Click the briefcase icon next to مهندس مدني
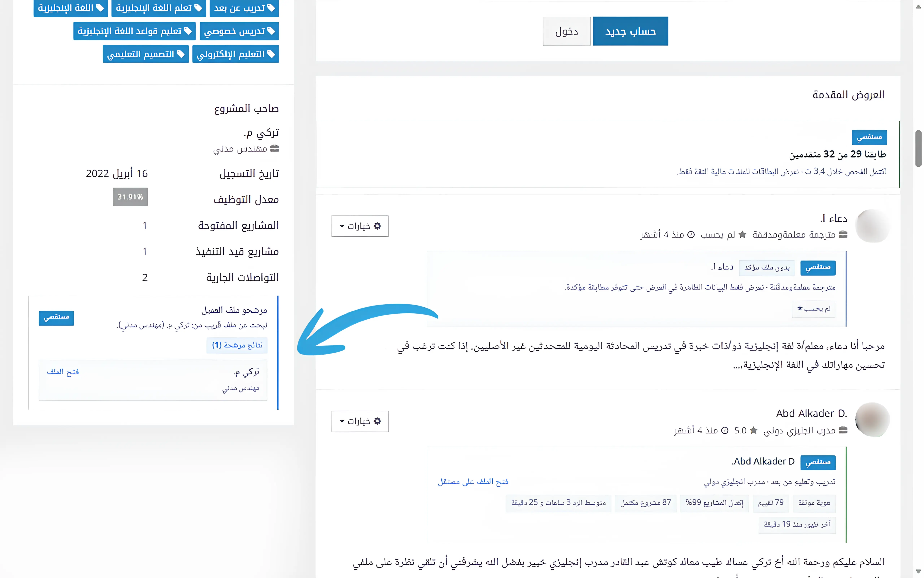The image size is (924, 578). pyautogui.click(x=274, y=148)
